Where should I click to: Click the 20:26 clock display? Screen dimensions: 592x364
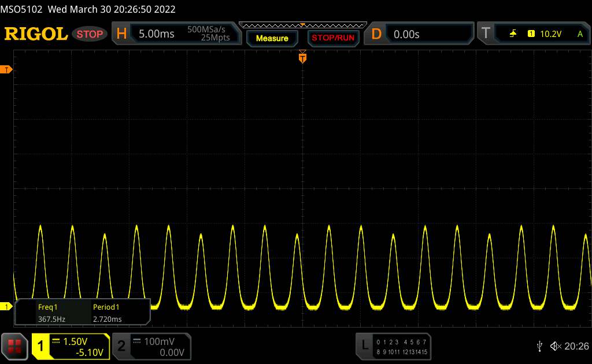pyautogui.click(x=576, y=346)
